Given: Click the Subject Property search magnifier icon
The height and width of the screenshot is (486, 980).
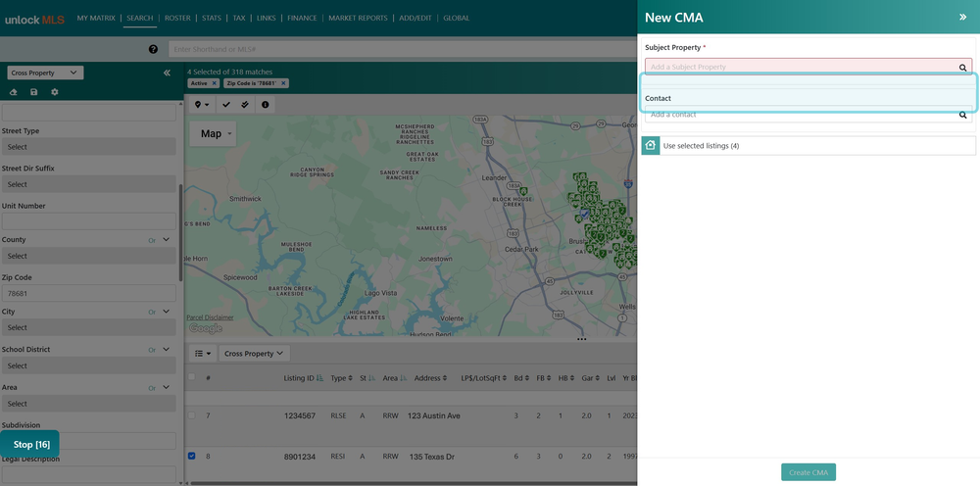Looking at the screenshot, I should tap(963, 68).
